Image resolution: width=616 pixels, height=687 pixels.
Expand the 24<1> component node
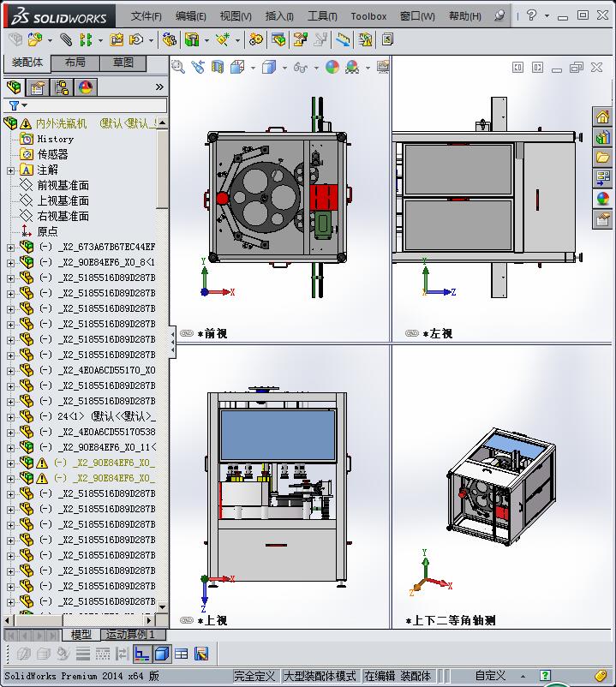(10, 417)
